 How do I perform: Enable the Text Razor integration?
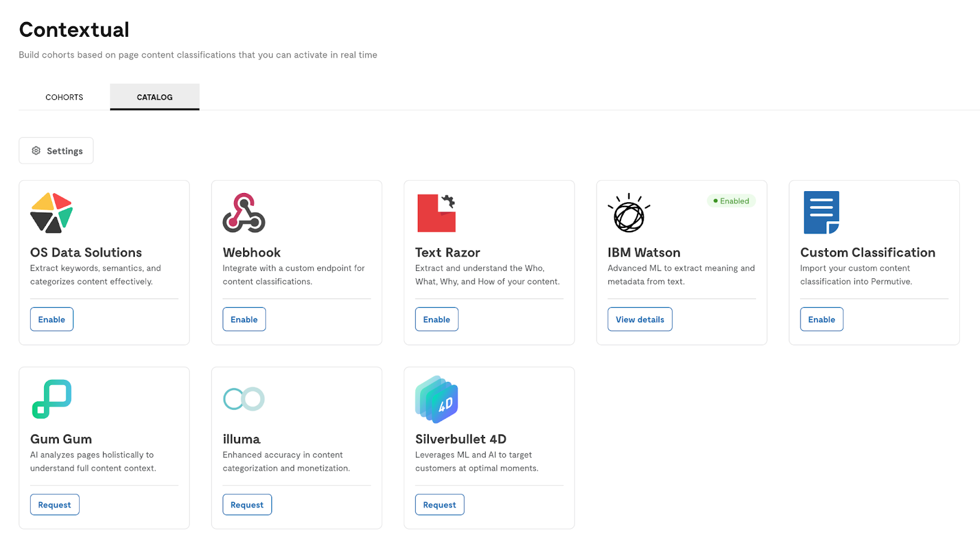click(437, 319)
